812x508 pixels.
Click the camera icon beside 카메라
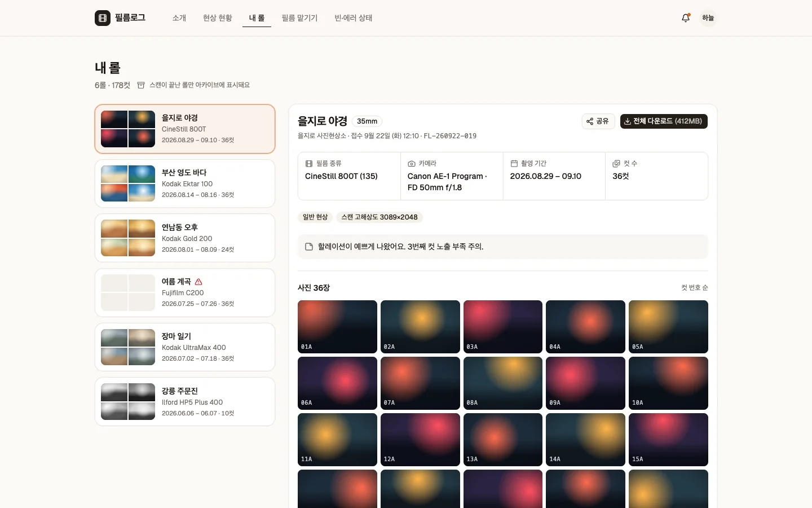(x=412, y=164)
